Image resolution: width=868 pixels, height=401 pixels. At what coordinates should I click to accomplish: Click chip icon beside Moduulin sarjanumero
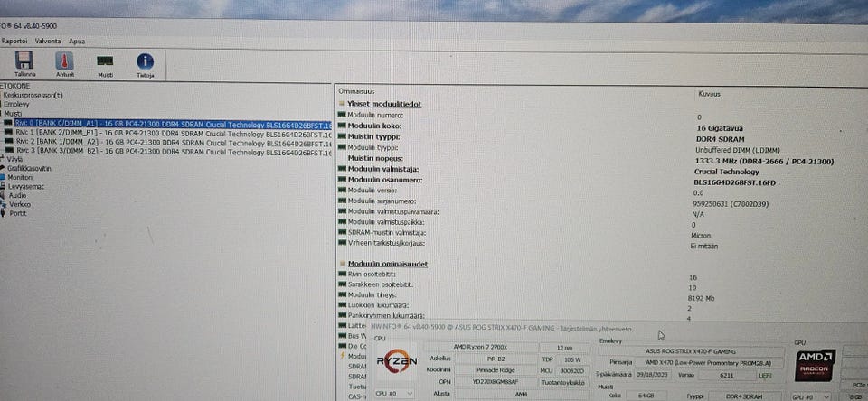pos(342,200)
